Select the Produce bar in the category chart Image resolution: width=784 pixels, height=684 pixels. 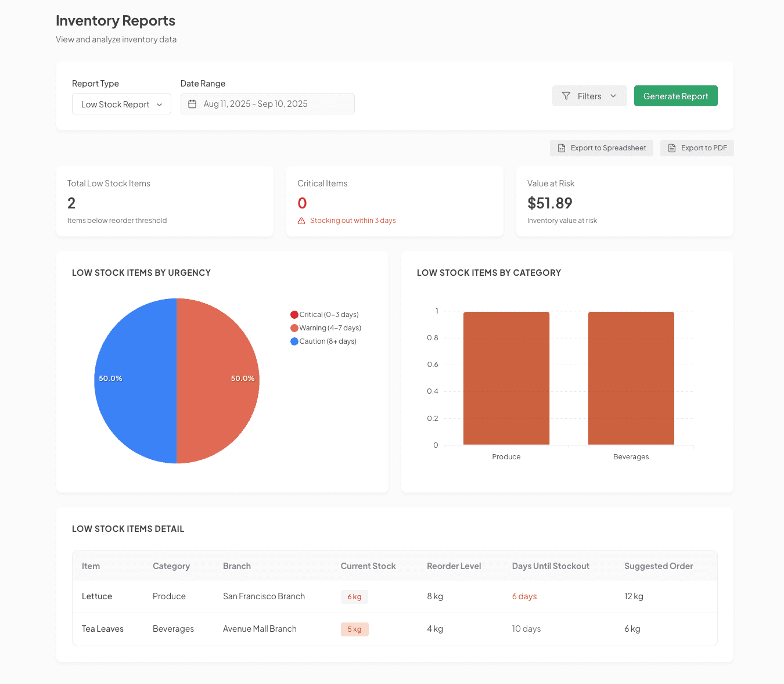(506, 378)
